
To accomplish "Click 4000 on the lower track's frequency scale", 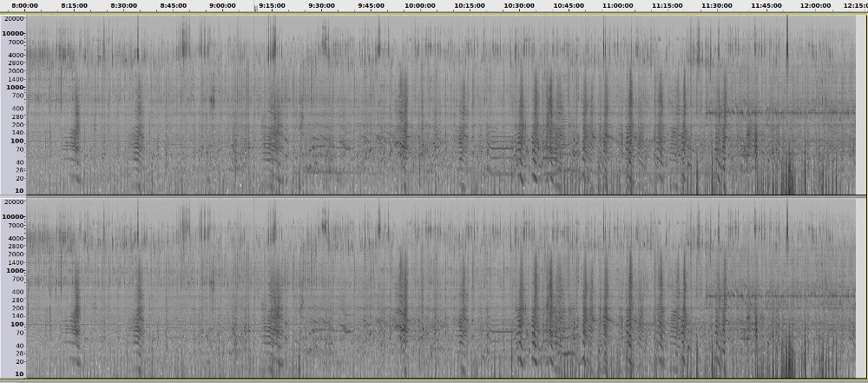I will pyautogui.click(x=15, y=238).
